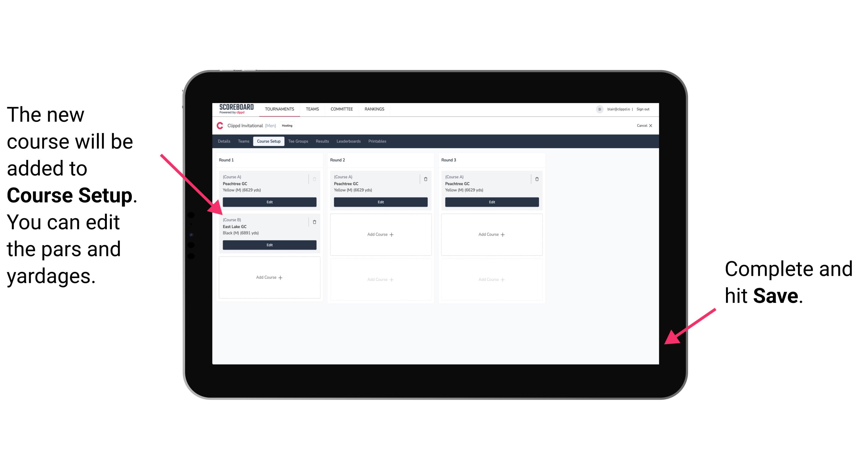Click Add Course in Round 2
The image size is (868, 467).
(x=380, y=234)
